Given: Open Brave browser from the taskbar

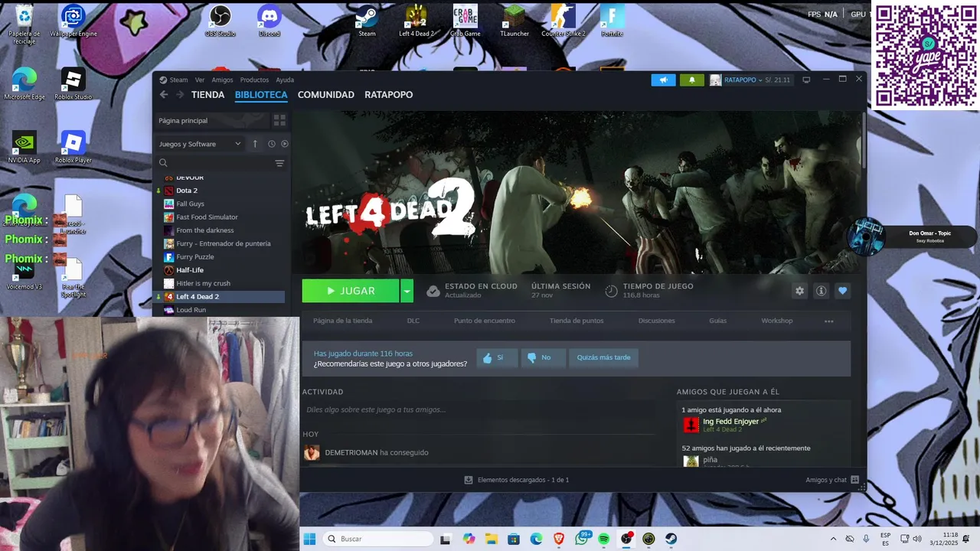Looking at the screenshot, I should click(x=558, y=539).
